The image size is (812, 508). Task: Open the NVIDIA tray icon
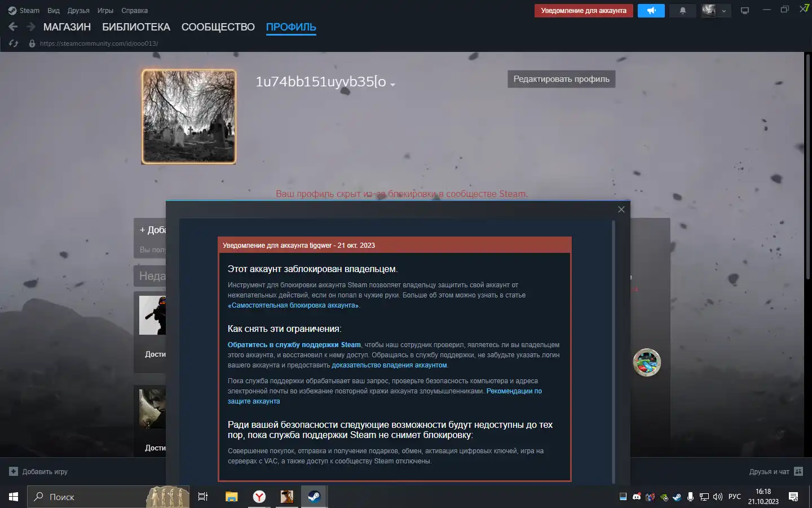(x=664, y=497)
